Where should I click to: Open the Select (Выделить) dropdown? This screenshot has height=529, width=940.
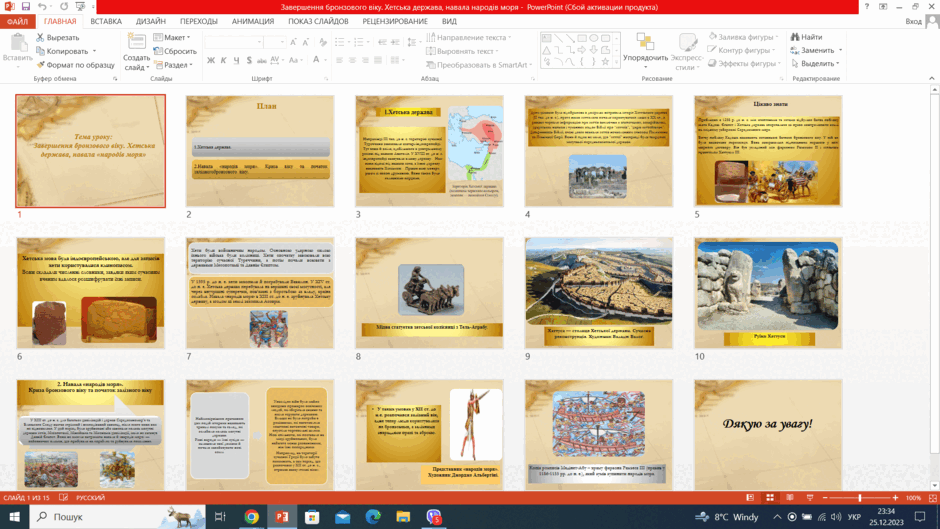pyautogui.click(x=815, y=63)
